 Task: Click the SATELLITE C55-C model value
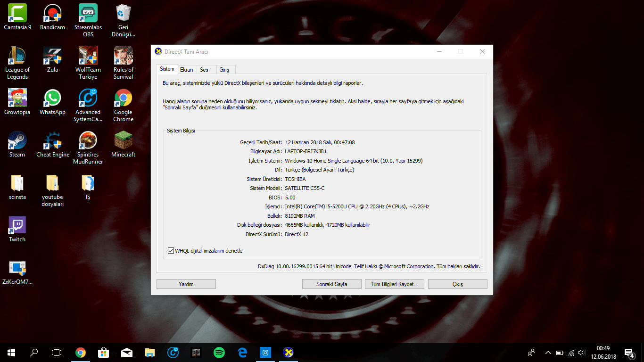pyautogui.click(x=305, y=188)
